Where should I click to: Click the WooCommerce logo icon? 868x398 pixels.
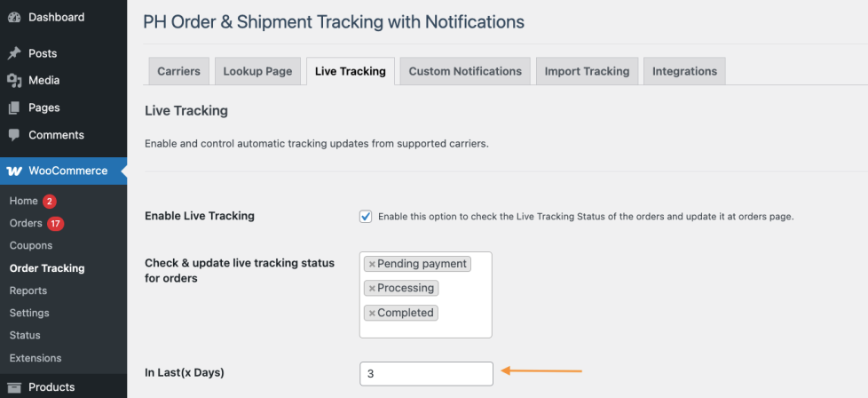[x=14, y=171]
